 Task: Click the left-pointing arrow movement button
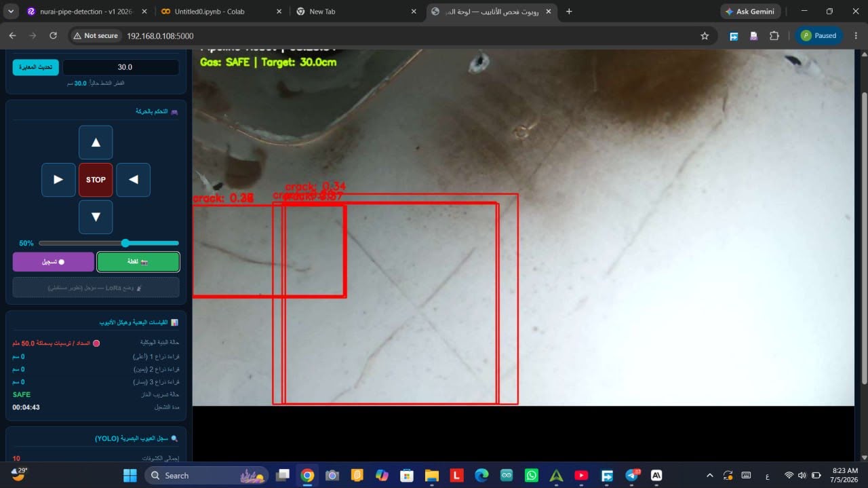tap(134, 180)
